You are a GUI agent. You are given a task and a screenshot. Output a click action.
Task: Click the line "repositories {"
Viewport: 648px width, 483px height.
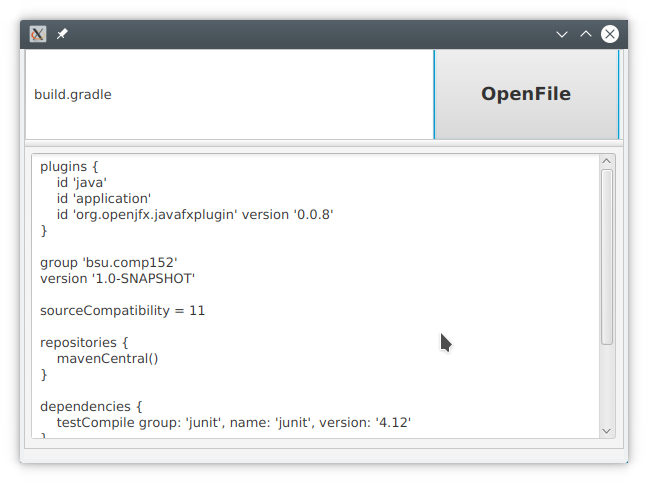tap(84, 343)
